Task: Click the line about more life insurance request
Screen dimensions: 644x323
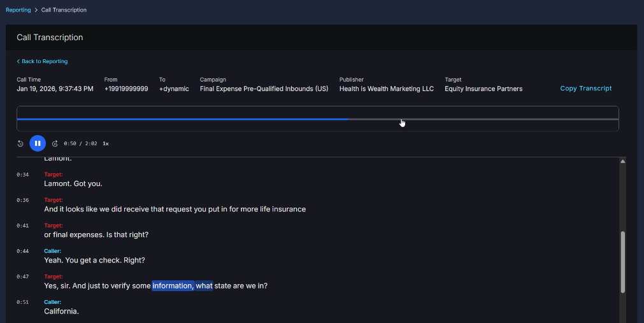Action: coord(175,209)
